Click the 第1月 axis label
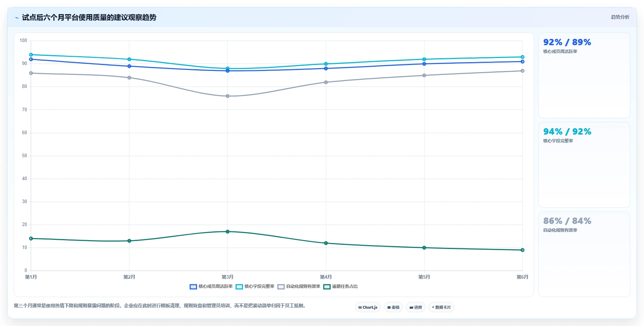This screenshot has height=326, width=644. 31,277
